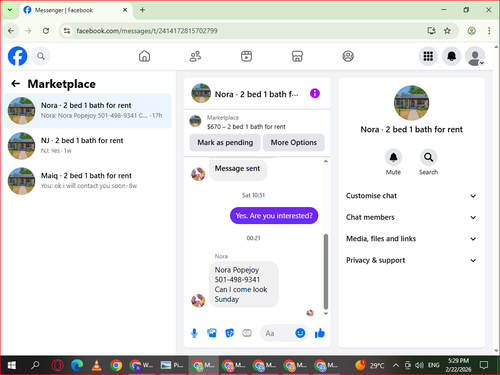Reload the page with refresh icon
The height and width of the screenshot is (375, 500).
[46, 31]
